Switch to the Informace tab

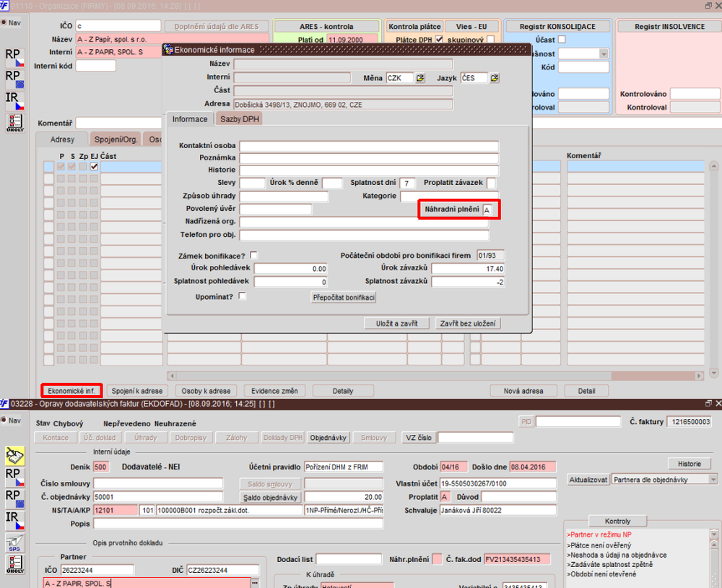click(x=190, y=119)
